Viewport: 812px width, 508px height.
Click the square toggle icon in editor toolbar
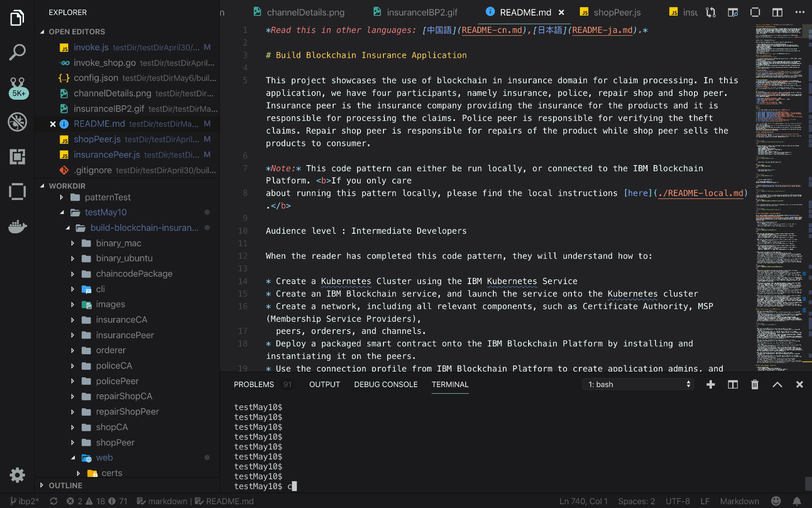[x=755, y=12]
